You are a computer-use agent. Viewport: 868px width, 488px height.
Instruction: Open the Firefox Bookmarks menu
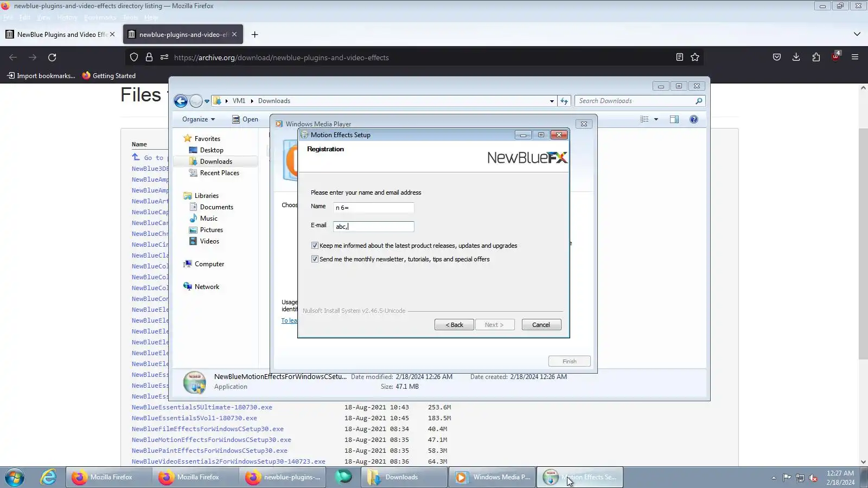click(100, 17)
